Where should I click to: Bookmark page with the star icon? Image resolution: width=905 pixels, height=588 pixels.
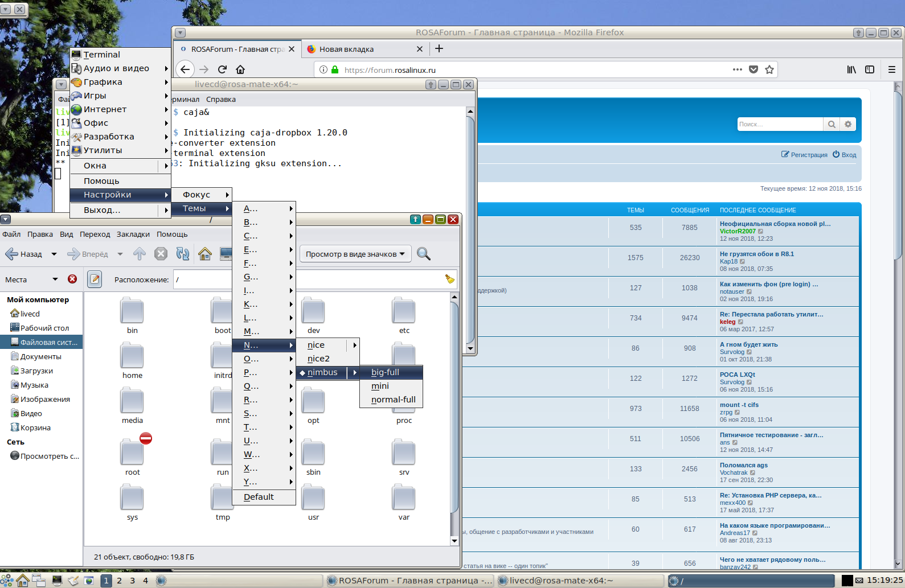pyautogui.click(x=769, y=69)
